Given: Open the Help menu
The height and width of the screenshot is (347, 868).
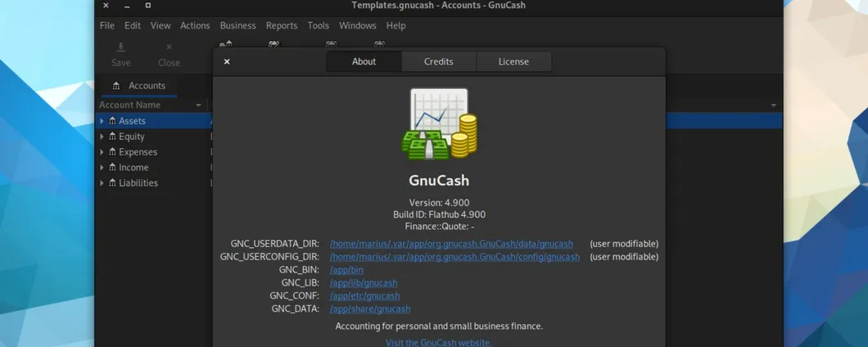Looking at the screenshot, I should tap(396, 25).
